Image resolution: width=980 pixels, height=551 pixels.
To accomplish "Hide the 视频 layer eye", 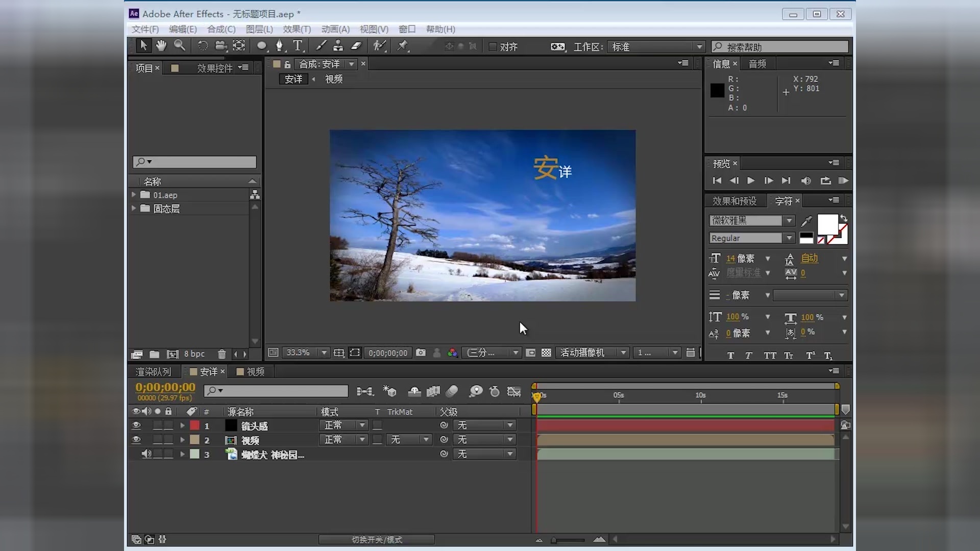I will [x=136, y=439].
